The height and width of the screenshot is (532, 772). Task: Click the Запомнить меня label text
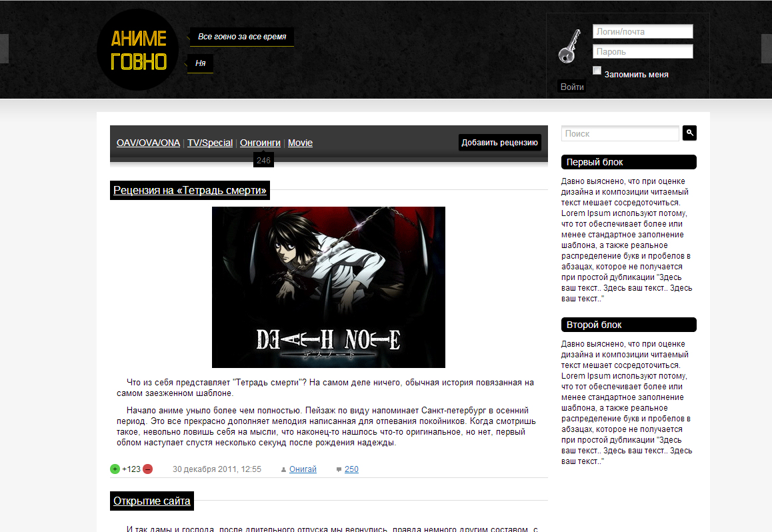click(636, 74)
